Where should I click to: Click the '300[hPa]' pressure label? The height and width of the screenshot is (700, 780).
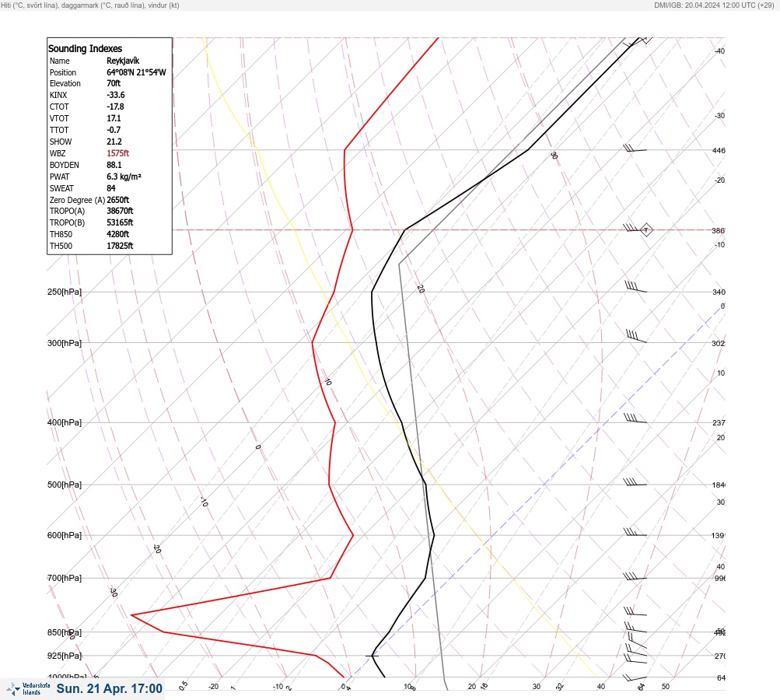pos(65,343)
